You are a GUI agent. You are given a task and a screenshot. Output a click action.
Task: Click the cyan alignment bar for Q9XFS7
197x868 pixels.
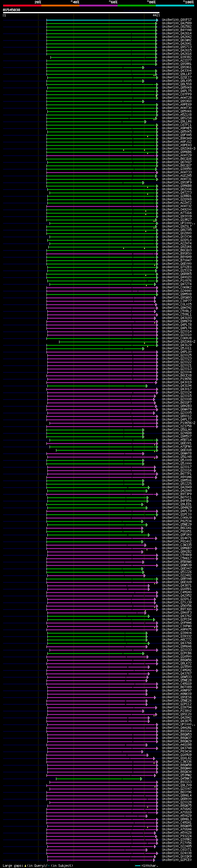coord(102,20)
